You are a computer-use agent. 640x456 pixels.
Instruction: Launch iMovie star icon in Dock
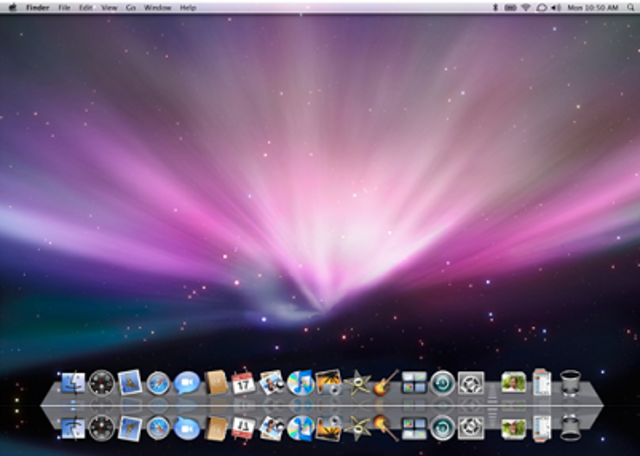click(357, 384)
